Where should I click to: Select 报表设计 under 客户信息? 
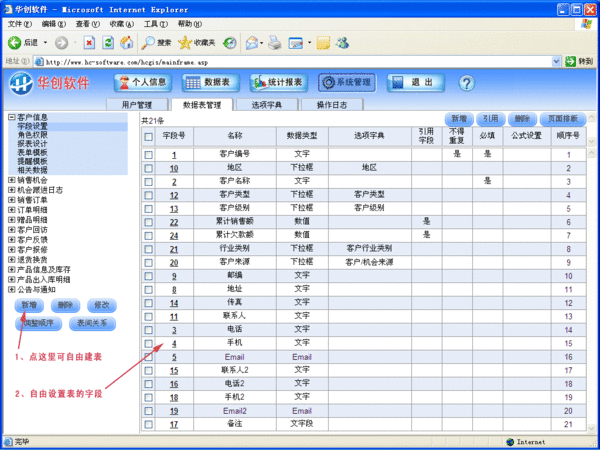pyautogui.click(x=33, y=143)
